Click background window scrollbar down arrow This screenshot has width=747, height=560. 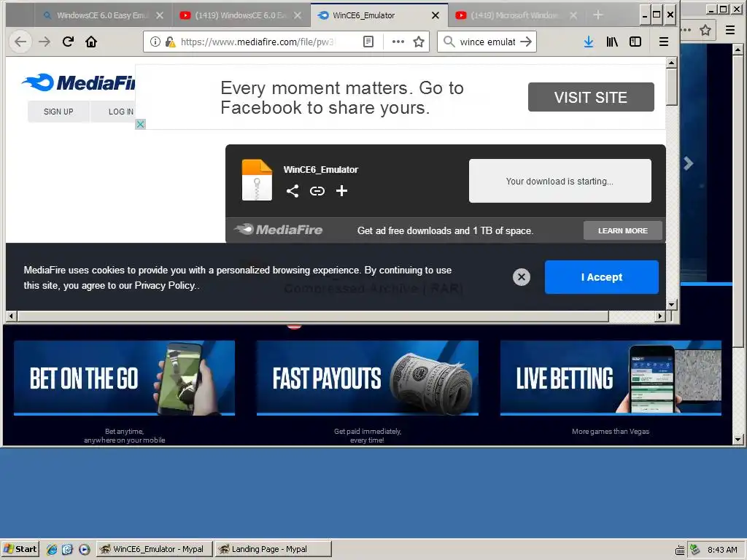(738, 440)
